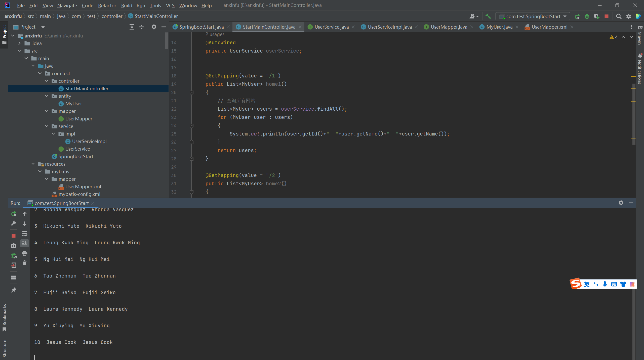This screenshot has height=360, width=644.
Task: Collapse the controller folder in tree
Action: (47, 81)
